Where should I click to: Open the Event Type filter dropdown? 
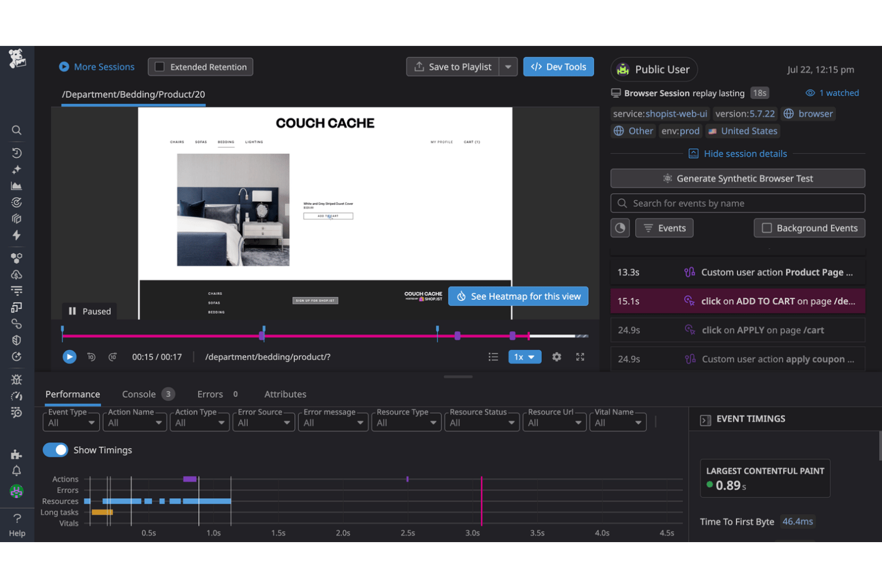[70, 422]
